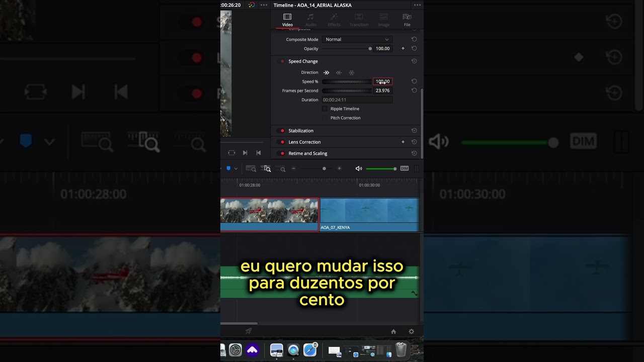Click the Inspector vertical scrollbar
Viewport: 644px width, 362px height.
click(x=422, y=123)
